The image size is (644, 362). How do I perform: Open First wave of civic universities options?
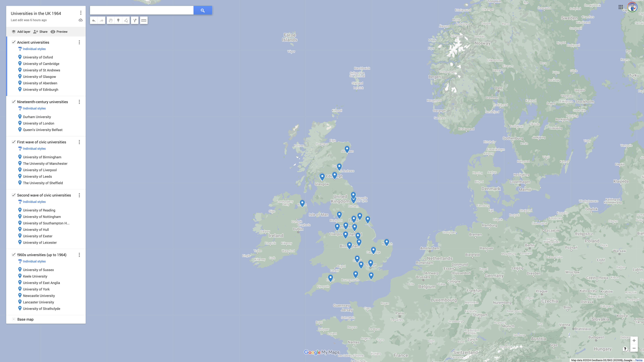[79, 142]
